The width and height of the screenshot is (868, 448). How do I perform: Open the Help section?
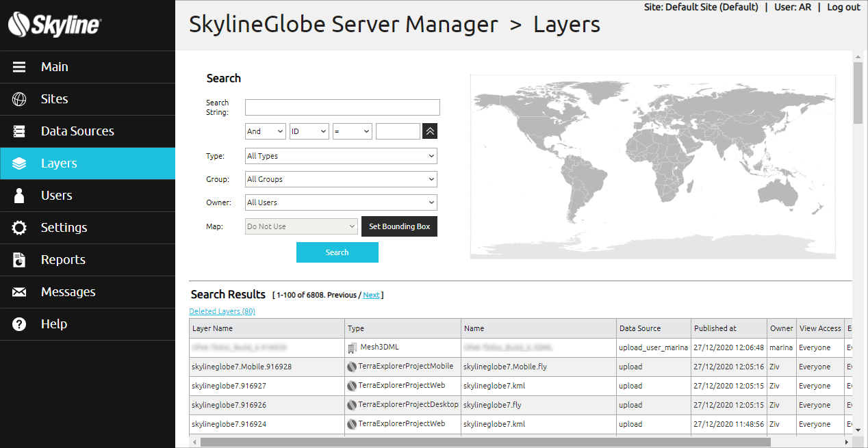click(88, 324)
